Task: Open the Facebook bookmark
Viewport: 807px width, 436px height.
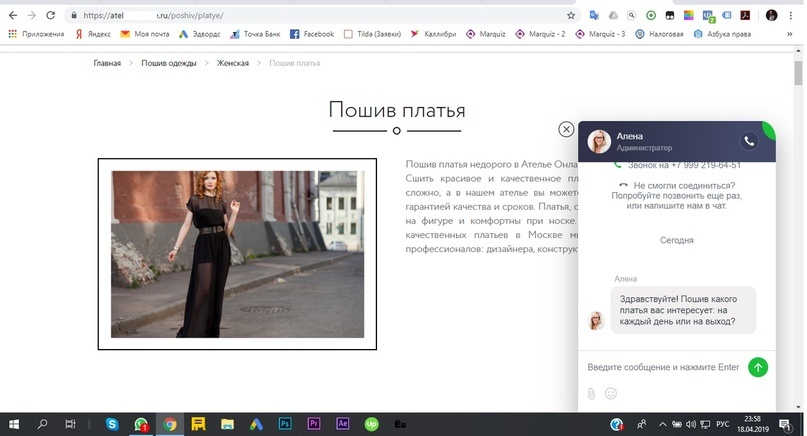Action: pyautogui.click(x=312, y=34)
